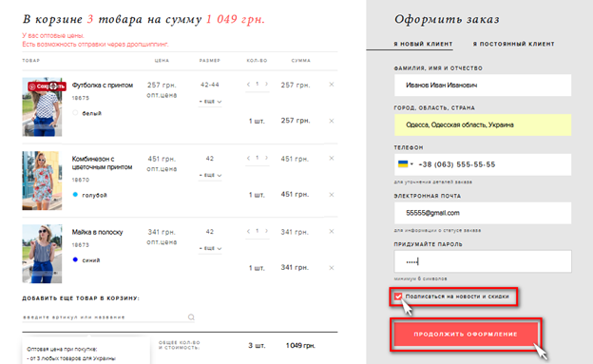
Task: Click the size 42-44 value for Футболка
Action: click(210, 85)
